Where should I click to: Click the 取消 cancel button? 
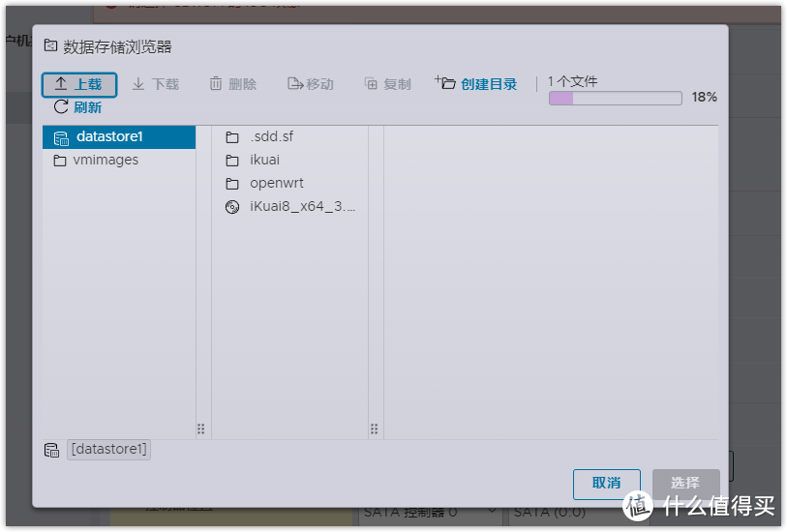tap(606, 484)
